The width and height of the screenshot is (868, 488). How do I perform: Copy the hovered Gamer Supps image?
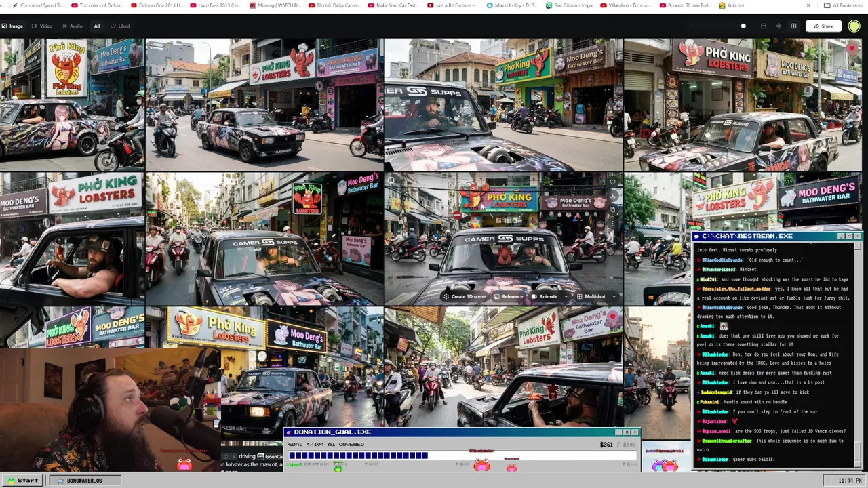(612, 209)
